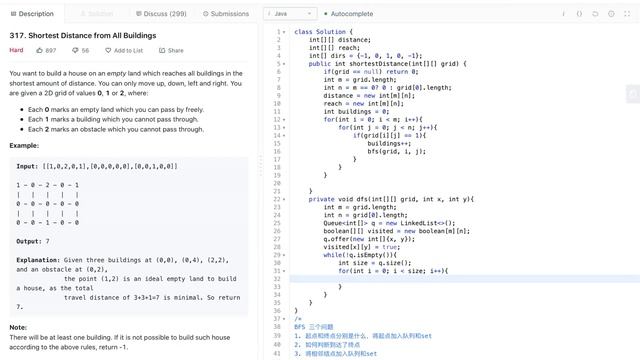Collapse fold arrow at line 31

[284, 271]
